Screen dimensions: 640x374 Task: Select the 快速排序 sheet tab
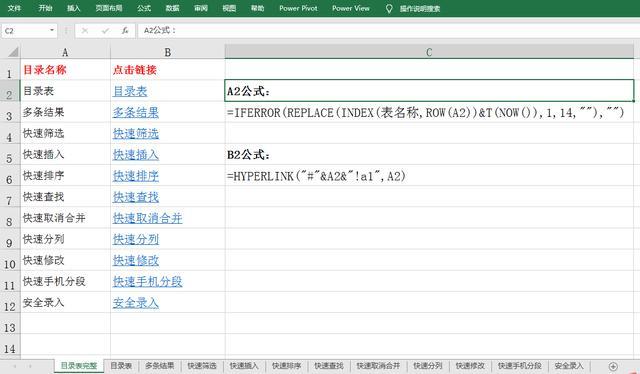click(287, 366)
